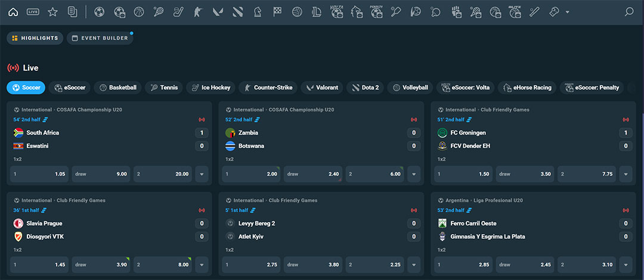Select the ice hockey icon in top bar

click(x=178, y=12)
